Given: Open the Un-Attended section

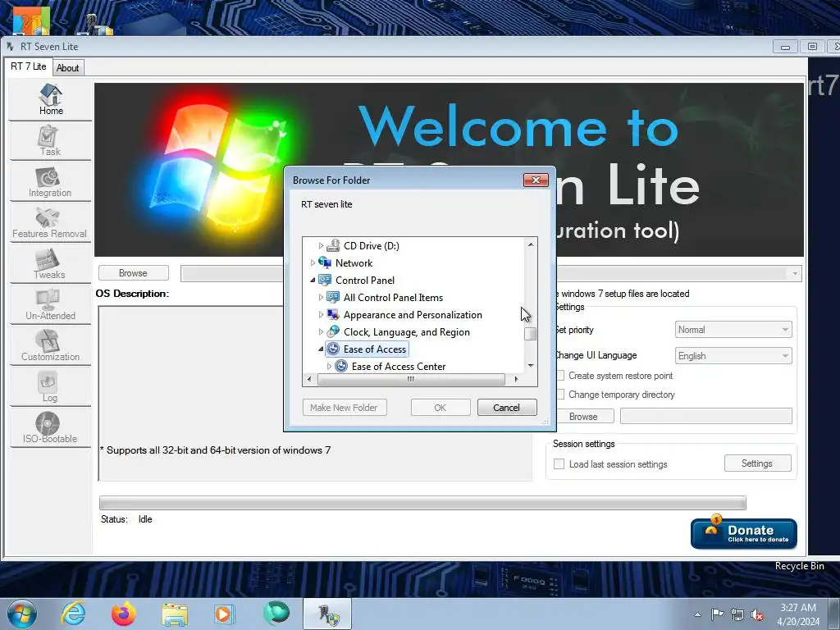Looking at the screenshot, I should click(50, 305).
